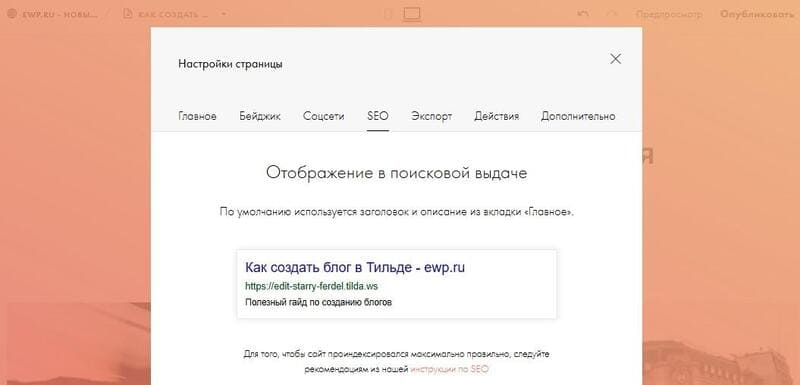Click the preview URL edit-starry-ferdel.tilda.ws
This screenshot has width=800, height=385.
click(311, 286)
